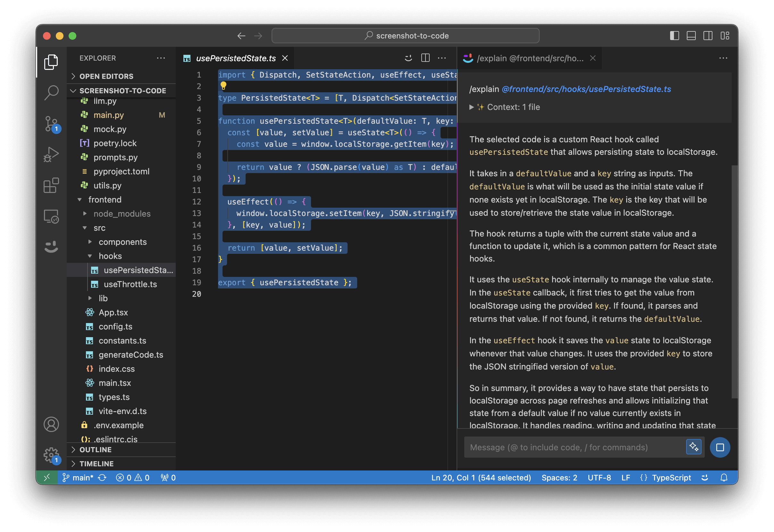
Task: Open the usePersistedState.ts file link in chat
Action: coord(586,89)
